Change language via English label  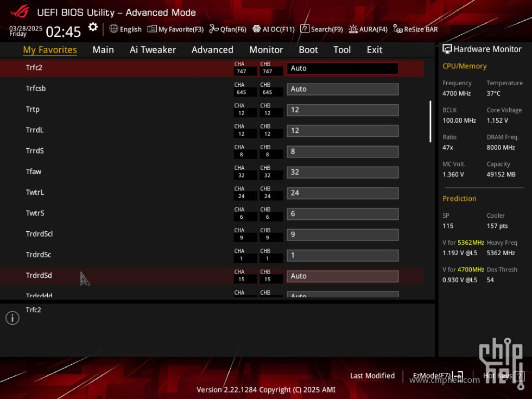[131, 29]
